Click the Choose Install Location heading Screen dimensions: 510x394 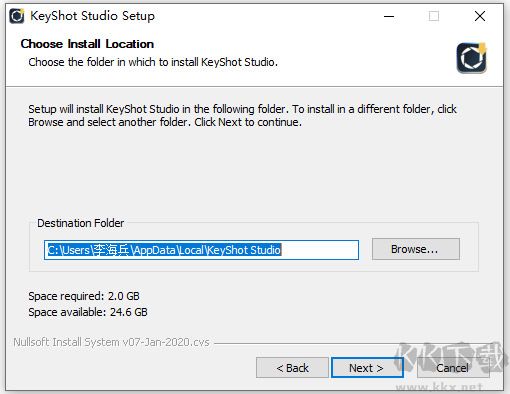click(x=87, y=44)
